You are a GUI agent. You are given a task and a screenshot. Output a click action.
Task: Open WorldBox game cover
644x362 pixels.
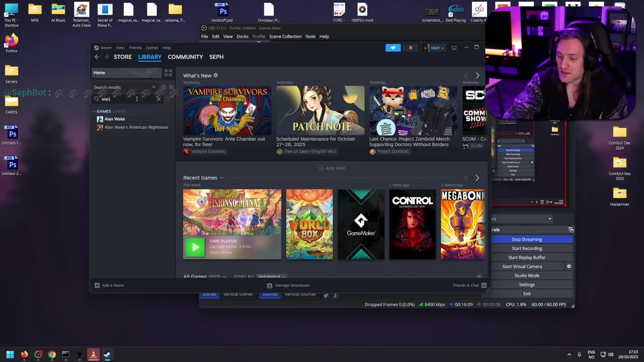pyautogui.click(x=309, y=224)
